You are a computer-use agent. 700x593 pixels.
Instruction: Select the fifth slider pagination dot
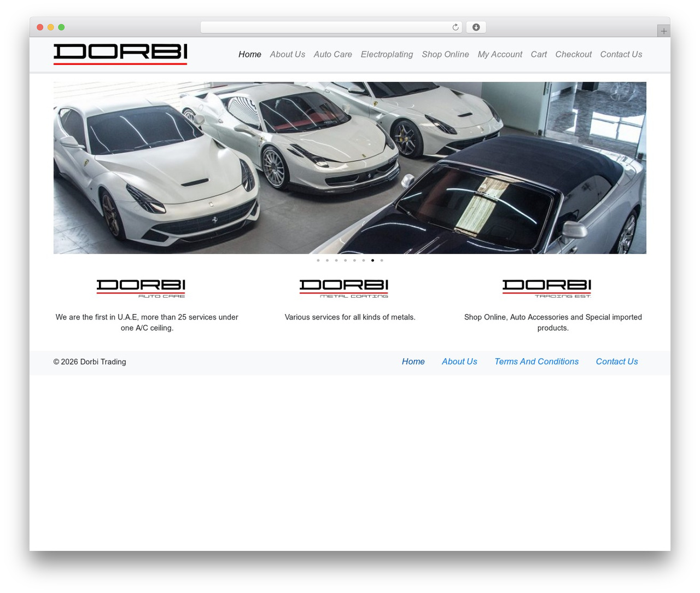point(354,260)
